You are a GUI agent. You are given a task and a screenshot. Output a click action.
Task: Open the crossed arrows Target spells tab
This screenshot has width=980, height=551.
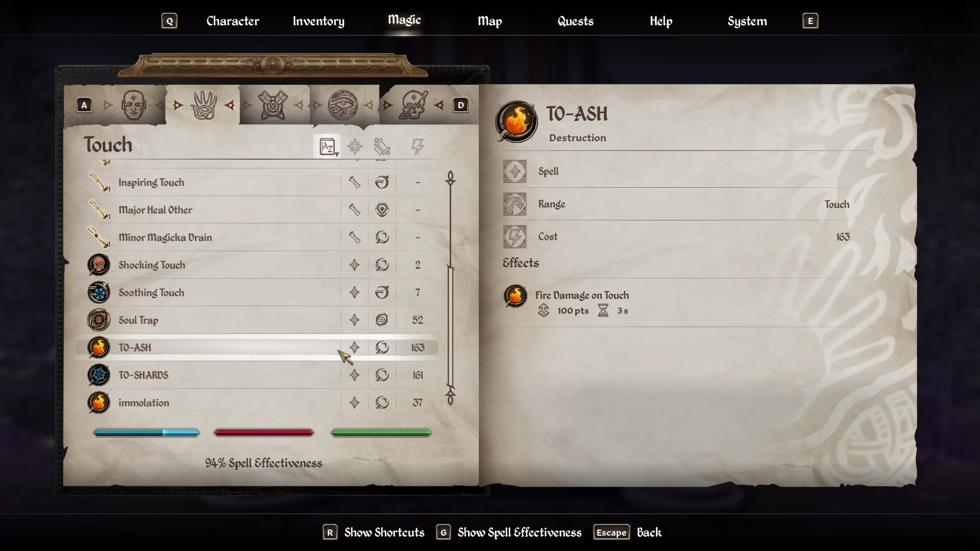tap(273, 105)
